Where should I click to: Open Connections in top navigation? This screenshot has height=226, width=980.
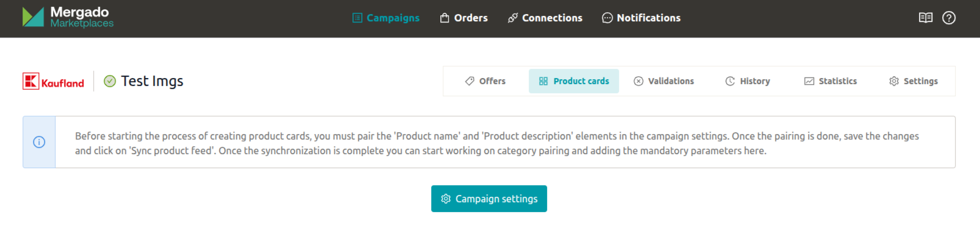point(545,18)
